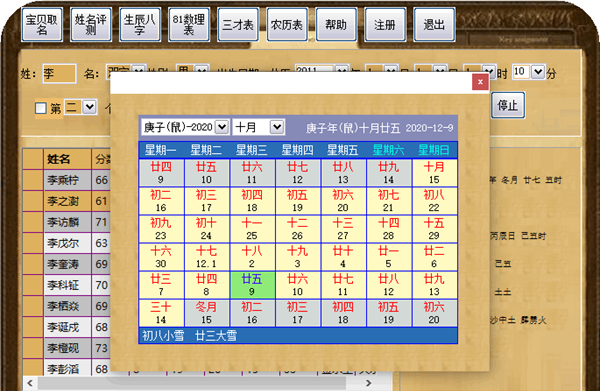Select name row 李之澍

coord(67,201)
